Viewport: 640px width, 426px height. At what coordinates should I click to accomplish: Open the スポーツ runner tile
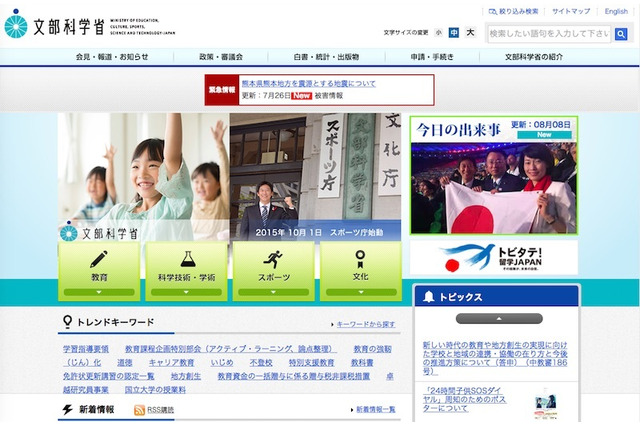click(273, 271)
